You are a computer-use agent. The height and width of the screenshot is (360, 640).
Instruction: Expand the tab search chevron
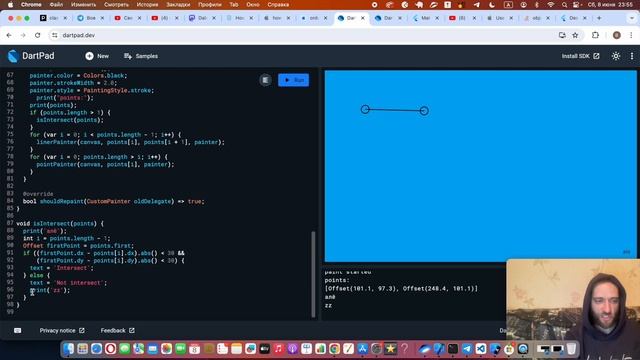(632, 18)
